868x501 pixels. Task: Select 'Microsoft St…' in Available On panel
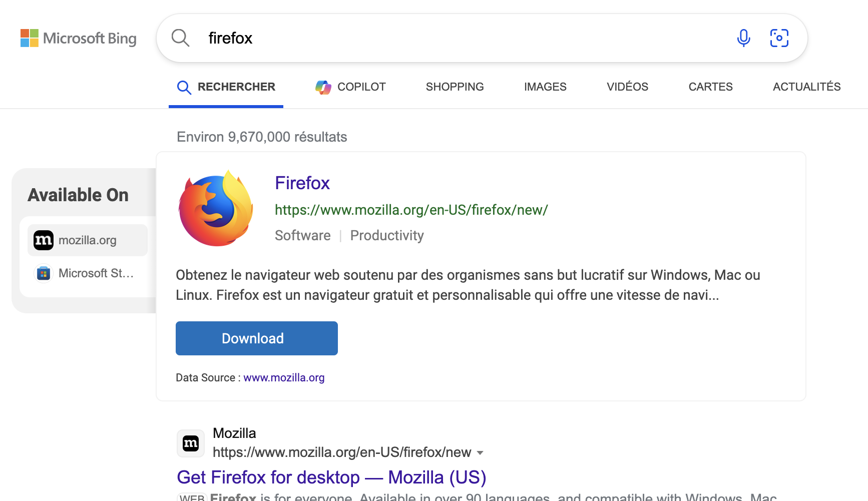tap(88, 273)
